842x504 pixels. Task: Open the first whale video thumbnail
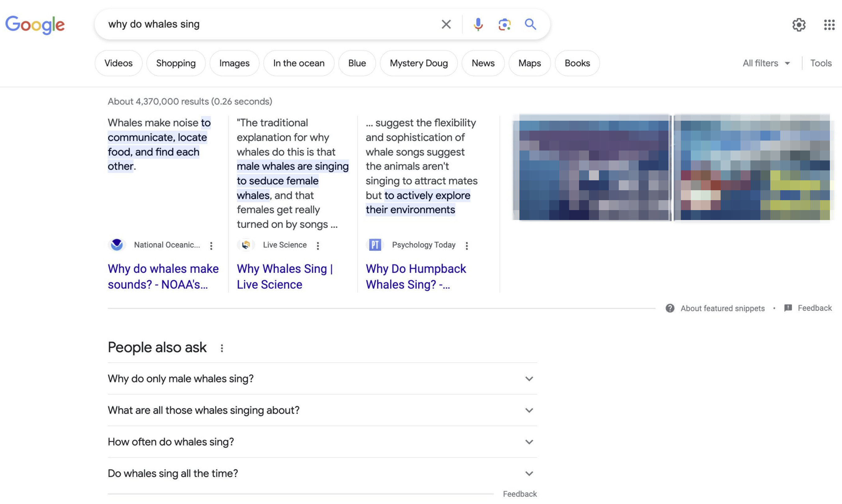[592, 168]
